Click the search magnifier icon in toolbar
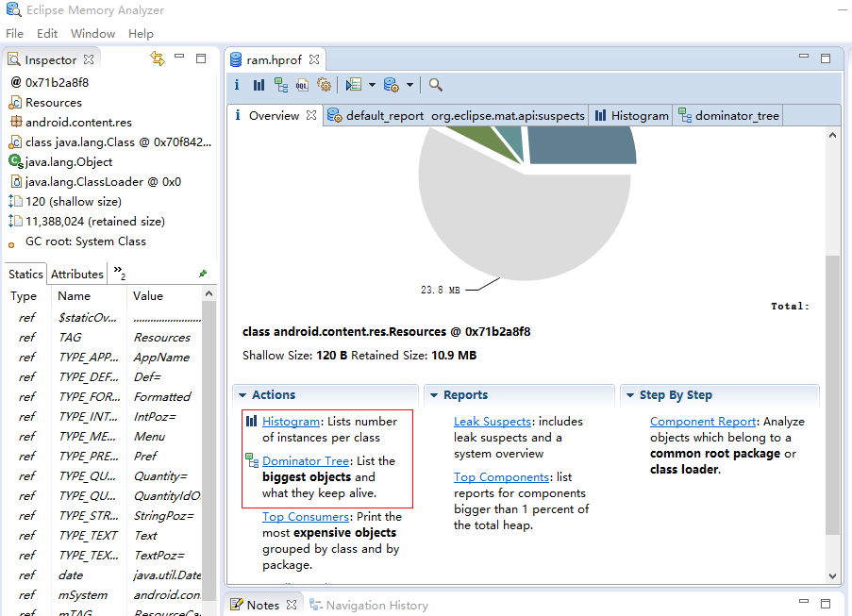Screen dimensions: 852x616 point(435,85)
